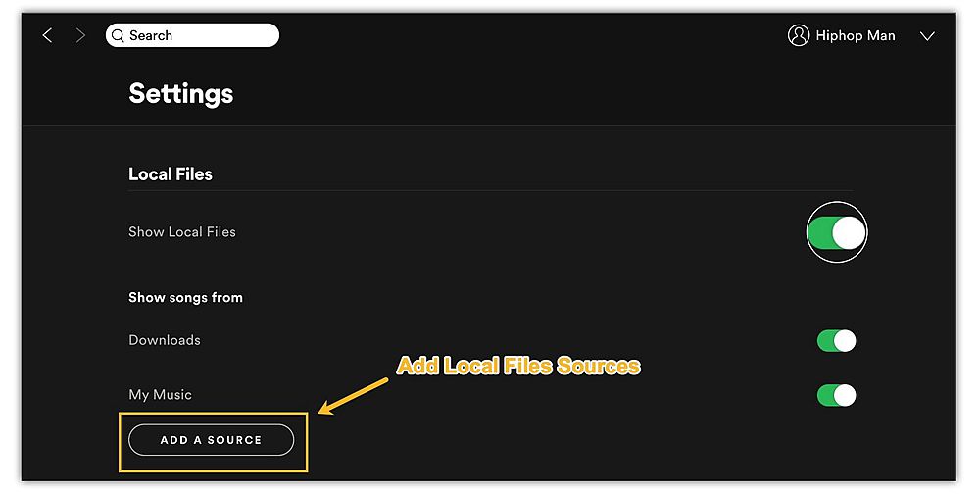Turn off the Downloads source toggle
The image size is (980, 495).
pyautogui.click(x=836, y=340)
